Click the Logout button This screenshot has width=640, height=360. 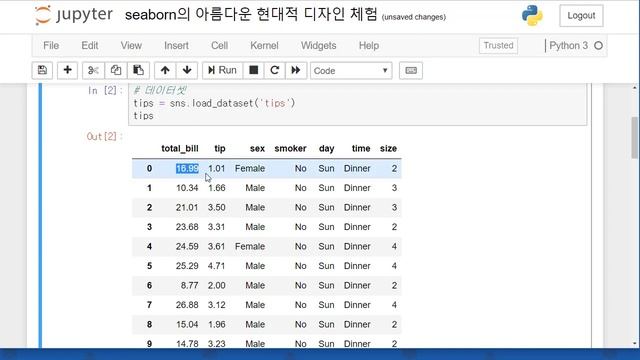pos(581,16)
